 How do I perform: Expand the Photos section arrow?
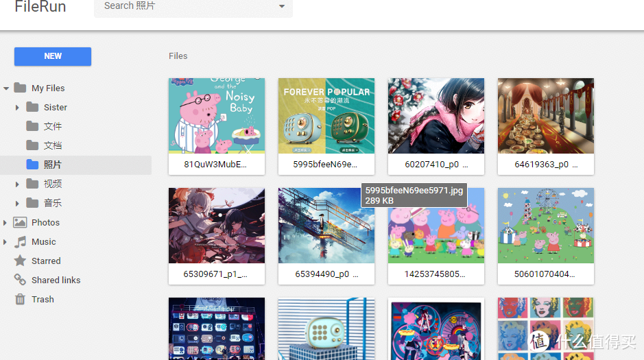[5, 222]
